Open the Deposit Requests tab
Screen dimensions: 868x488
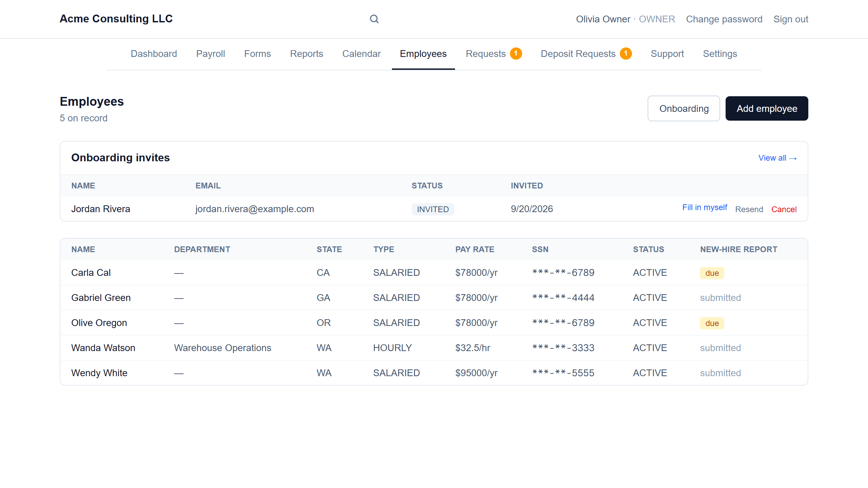(586, 54)
